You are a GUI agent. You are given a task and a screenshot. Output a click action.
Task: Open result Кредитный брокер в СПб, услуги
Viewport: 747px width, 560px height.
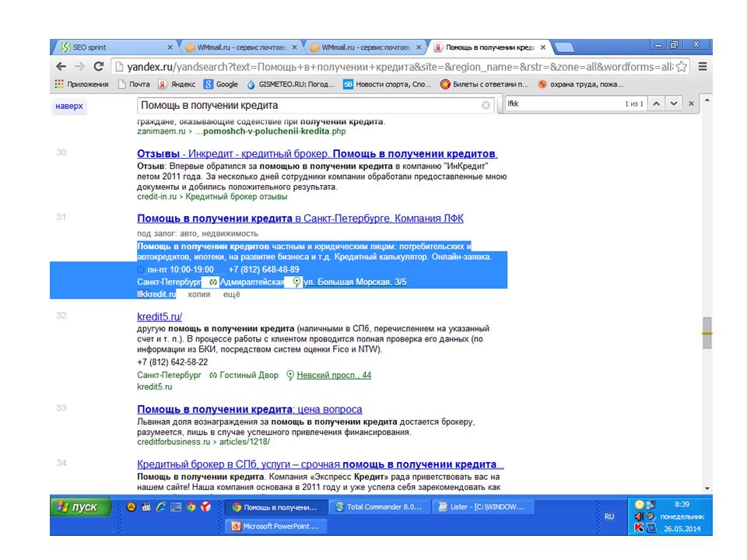pos(321,464)
